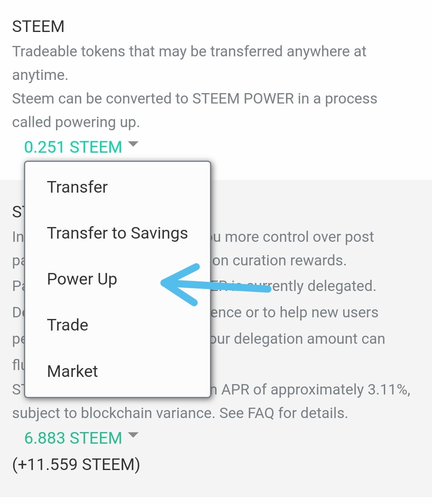Click the 'APR of approximately 3.11%' text

315,389
